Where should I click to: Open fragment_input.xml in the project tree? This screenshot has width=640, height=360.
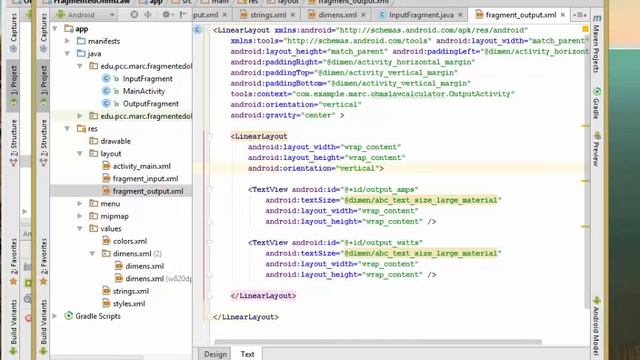pos(145,179)
